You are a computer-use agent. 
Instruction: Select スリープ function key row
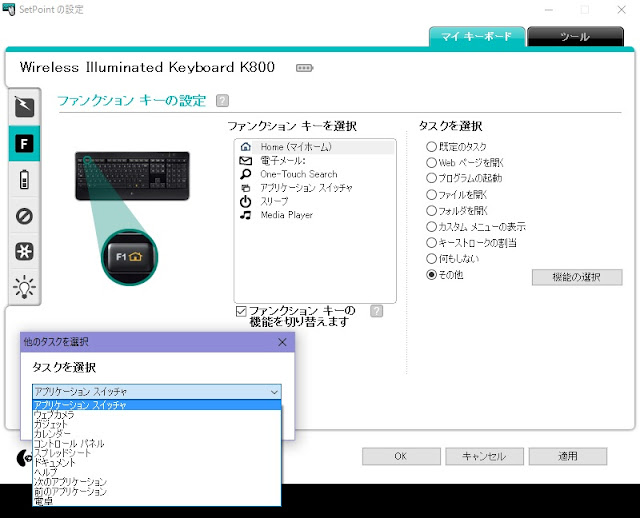tap(315, 202)
